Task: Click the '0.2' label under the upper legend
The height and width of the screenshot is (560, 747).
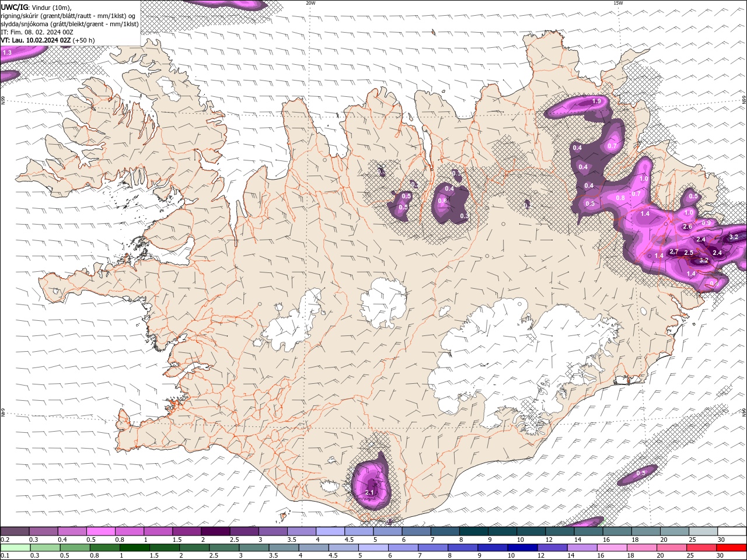Action: pyautogui.click(x=5, y=540)
